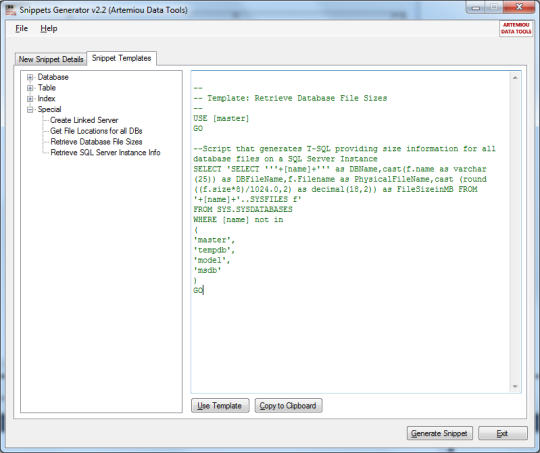Viewport: 540px width, 453px height.
Task: Click the Artemiou Data Tools logo
Action: (516, 28)
